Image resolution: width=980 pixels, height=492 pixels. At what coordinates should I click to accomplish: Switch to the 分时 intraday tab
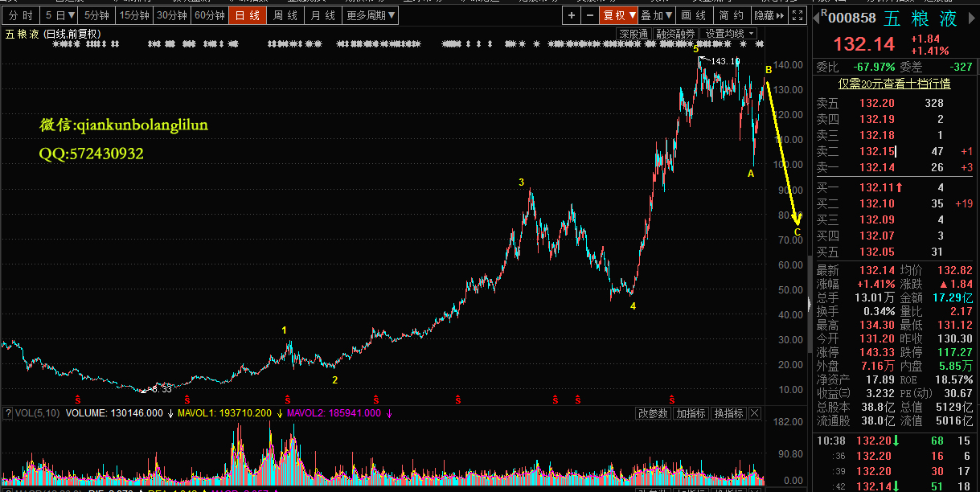(x=21, y=15)
